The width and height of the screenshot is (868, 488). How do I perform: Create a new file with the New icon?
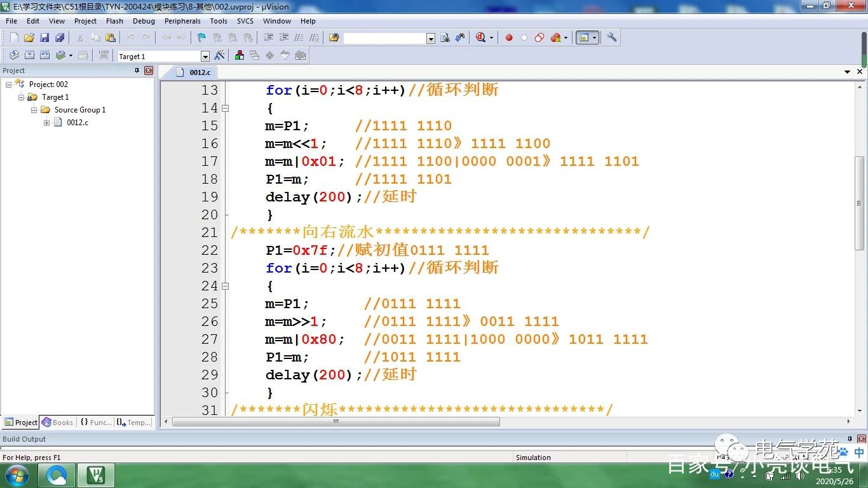click(x=14, y=37)
